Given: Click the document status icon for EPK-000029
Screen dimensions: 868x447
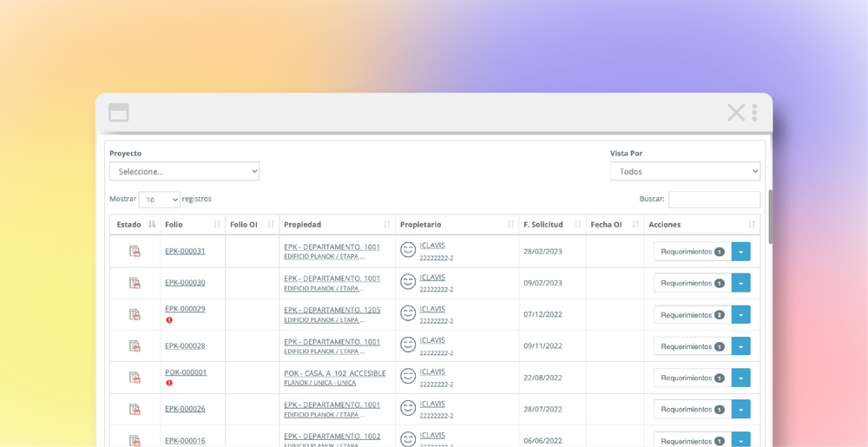Looking at the screenshot, I should 135,314.
